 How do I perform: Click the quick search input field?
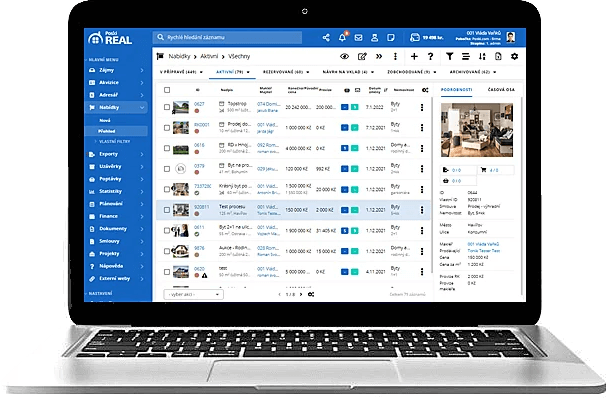coord(227,38)
